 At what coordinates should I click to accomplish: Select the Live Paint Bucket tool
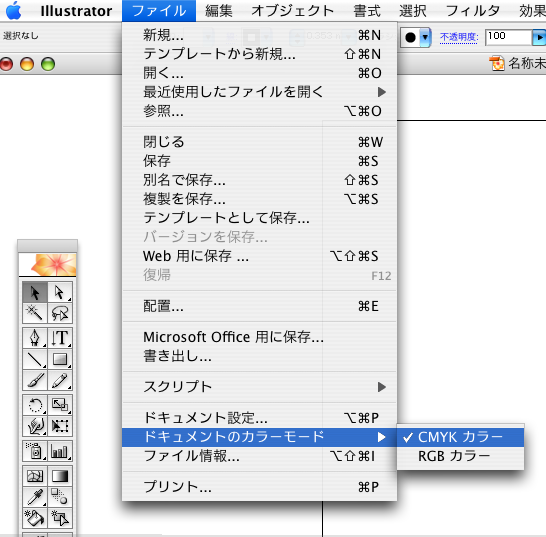tap(35, 518)
